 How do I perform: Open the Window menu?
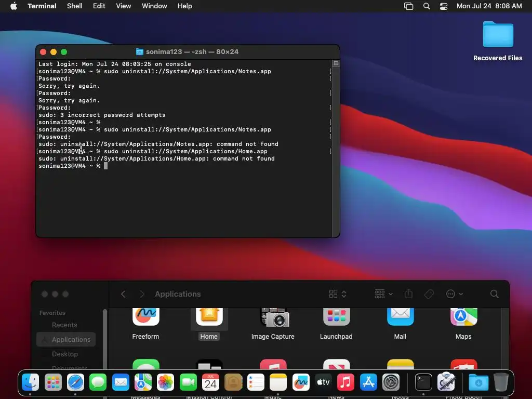(x=154, y=6)
